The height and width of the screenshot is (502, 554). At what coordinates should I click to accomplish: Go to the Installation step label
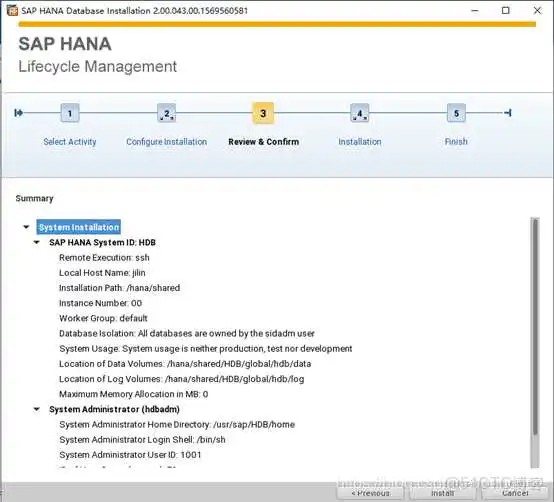tap(360, 142)
